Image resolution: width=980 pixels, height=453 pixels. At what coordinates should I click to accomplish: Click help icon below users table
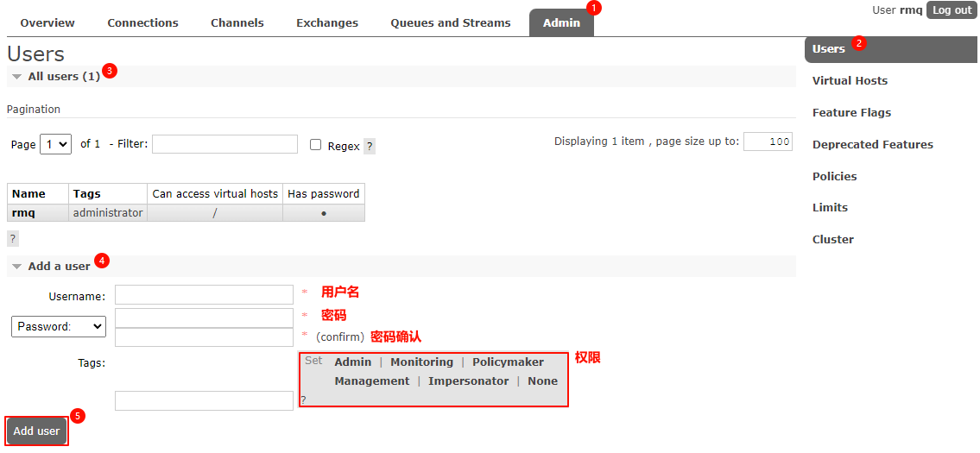[13, 239]
